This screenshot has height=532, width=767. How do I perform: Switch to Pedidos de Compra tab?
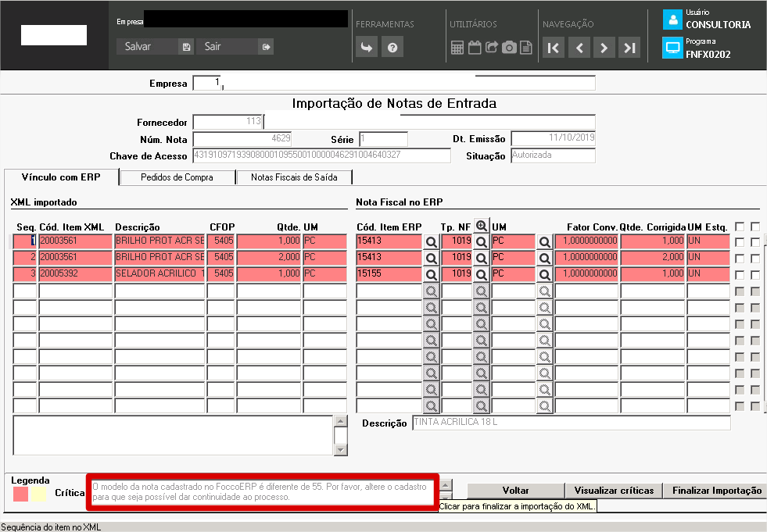point(177,177)
